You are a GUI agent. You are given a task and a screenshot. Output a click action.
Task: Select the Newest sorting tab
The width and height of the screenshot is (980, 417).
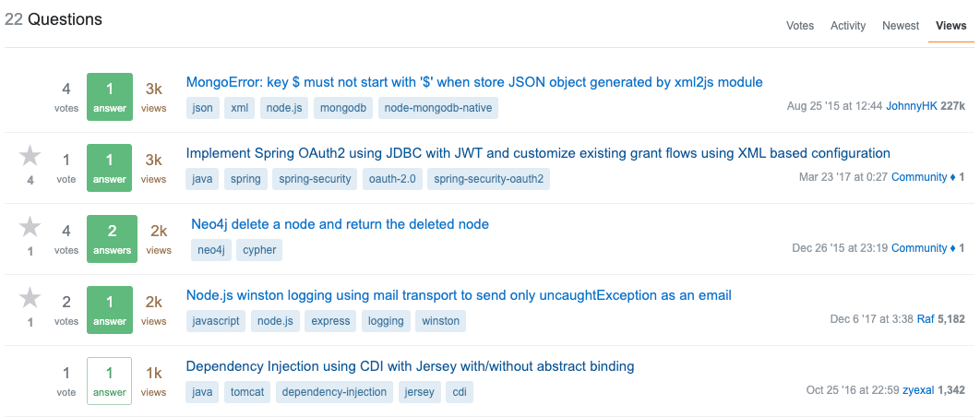[901, 26]
